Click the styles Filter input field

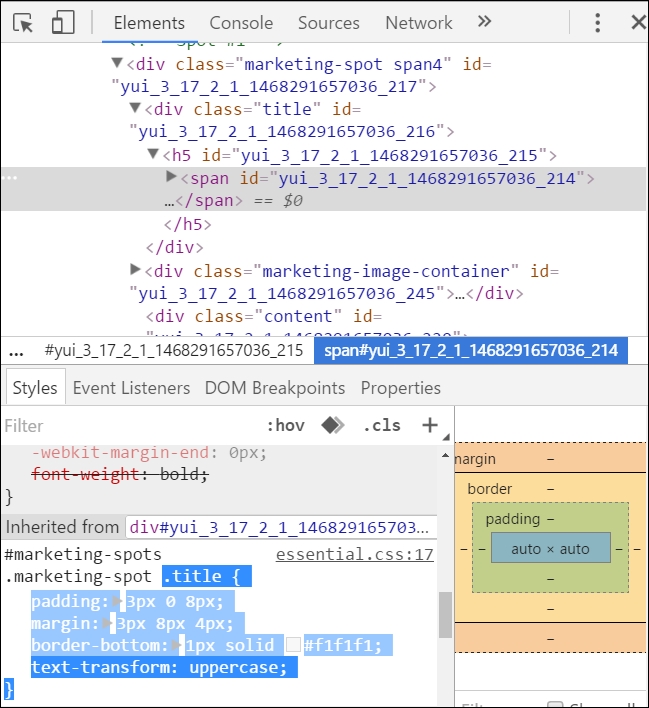131,426
